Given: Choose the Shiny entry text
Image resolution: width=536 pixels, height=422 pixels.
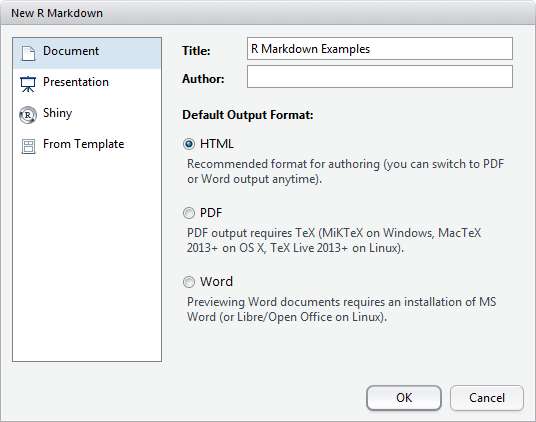Looking at the screenshot, I should point(57,113).
